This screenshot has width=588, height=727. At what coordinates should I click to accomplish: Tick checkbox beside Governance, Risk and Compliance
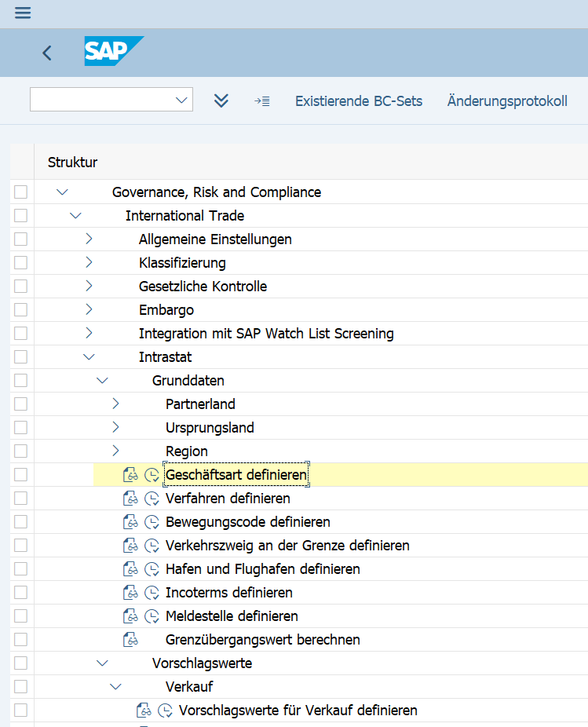coord(21,192)
